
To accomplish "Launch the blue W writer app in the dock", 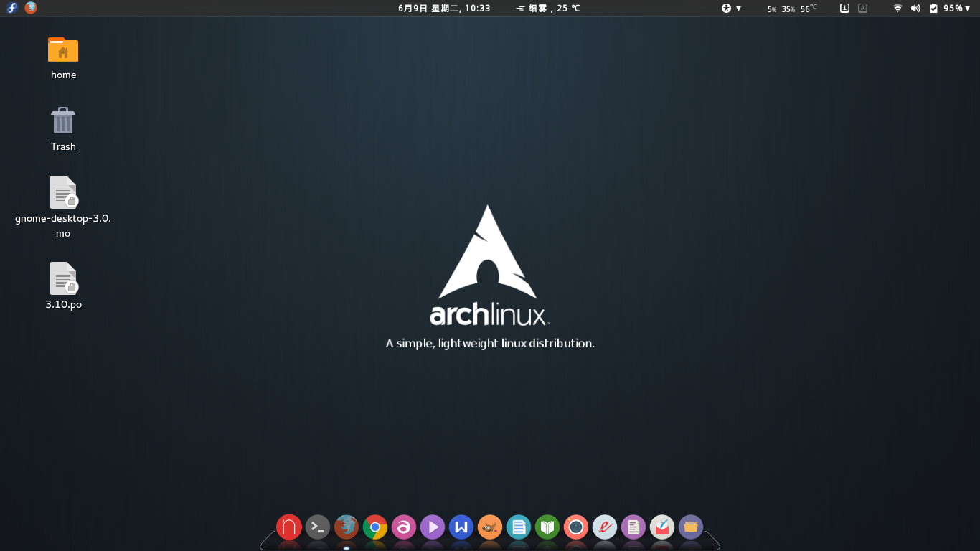I will pos(461,527).
